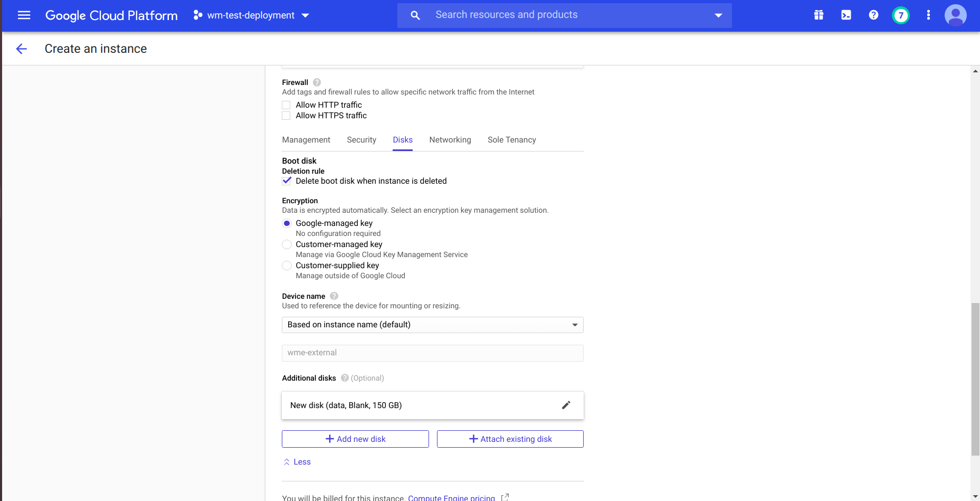This screenshot has width=980, height=501.
Task: Open the three-dot settings menu in header
Action: click(928, 15)
